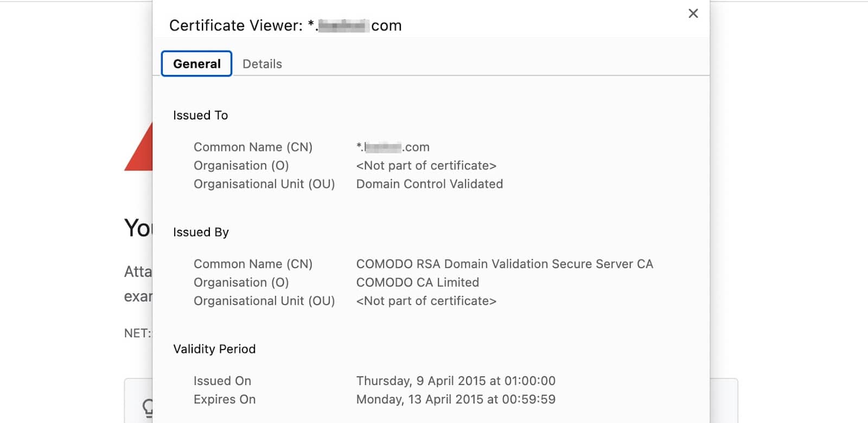Click the lightbulb icon behind the dialog
The height and width of the screenshot is (423, 868).
pos(148,407)
